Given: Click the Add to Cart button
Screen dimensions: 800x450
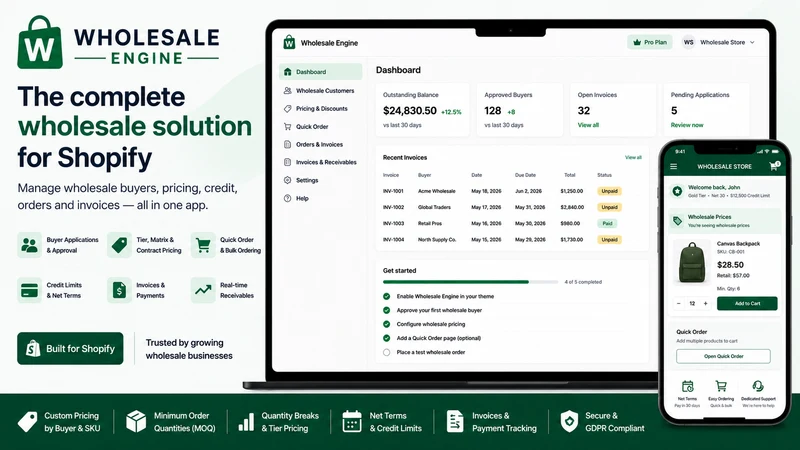Looking at the screenshot, I should [747, 304].
